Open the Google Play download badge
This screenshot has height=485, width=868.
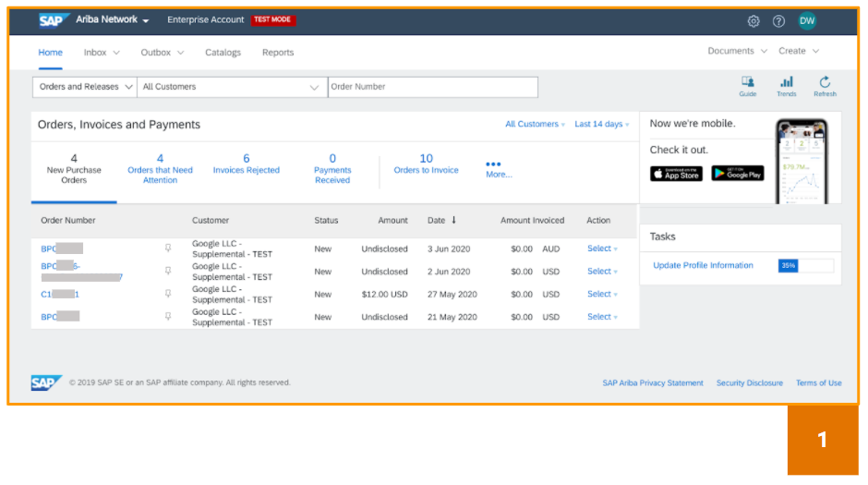[738, 174]
